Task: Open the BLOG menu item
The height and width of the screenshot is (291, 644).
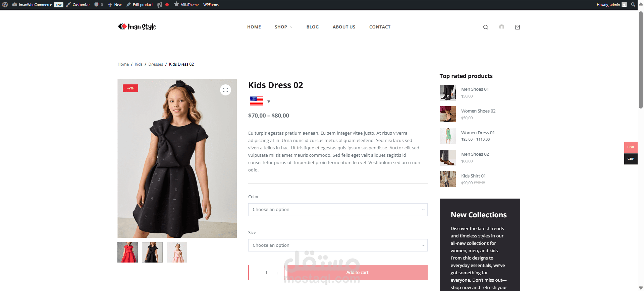Action: (313, 27)
